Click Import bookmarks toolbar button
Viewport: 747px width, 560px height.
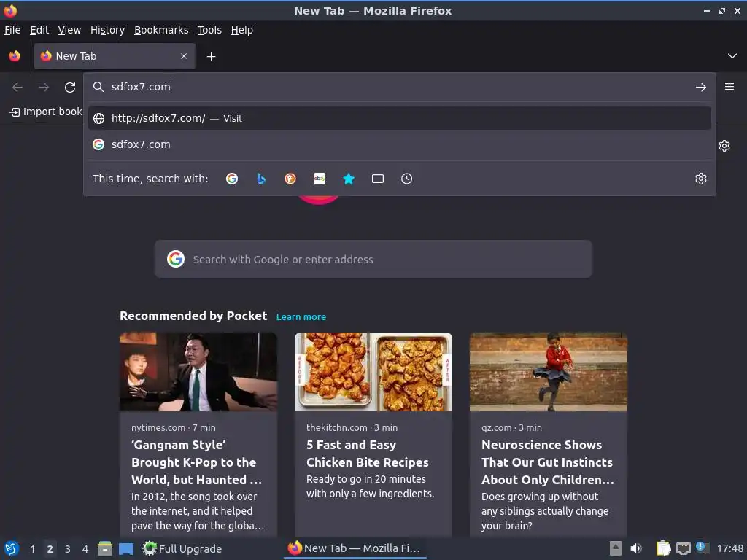tap(46, 112)
